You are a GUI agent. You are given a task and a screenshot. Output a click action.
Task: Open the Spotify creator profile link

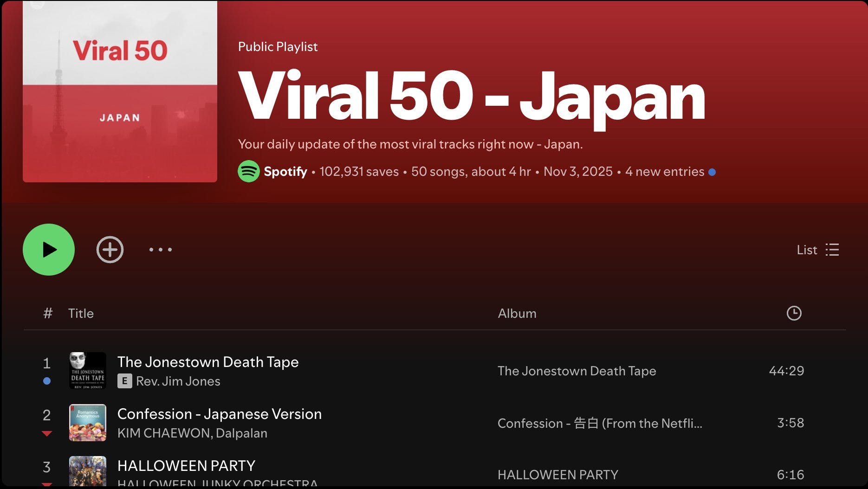point(285,172)
